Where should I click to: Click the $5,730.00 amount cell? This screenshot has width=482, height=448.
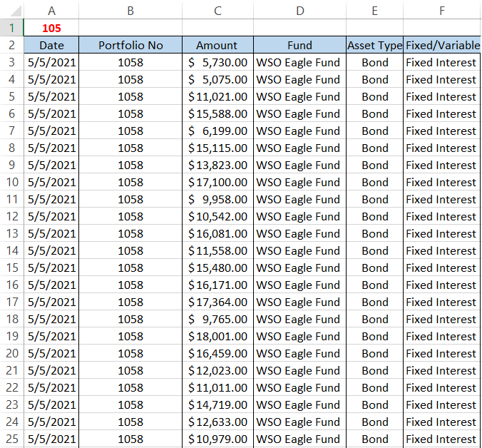point(217,62)
